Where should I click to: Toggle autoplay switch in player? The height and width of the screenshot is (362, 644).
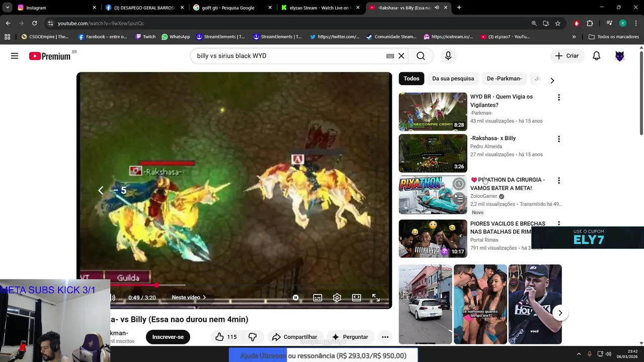coord(295,298)
